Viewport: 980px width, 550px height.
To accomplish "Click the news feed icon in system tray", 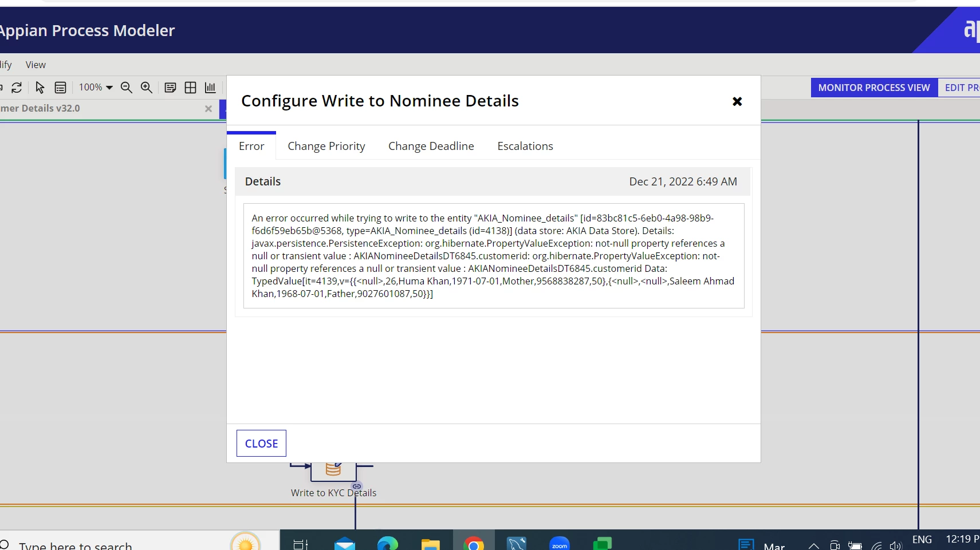I will click(x=746, y=544).
